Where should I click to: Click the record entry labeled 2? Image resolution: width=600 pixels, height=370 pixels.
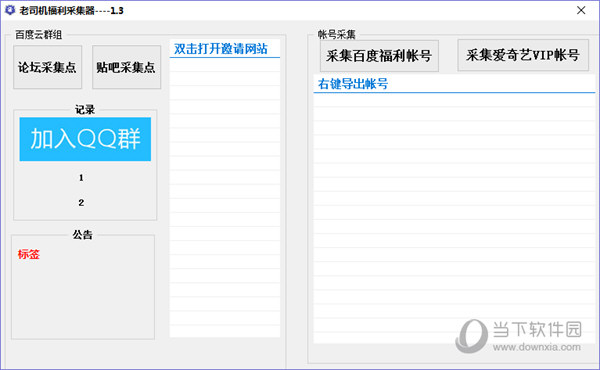point(81,202)
